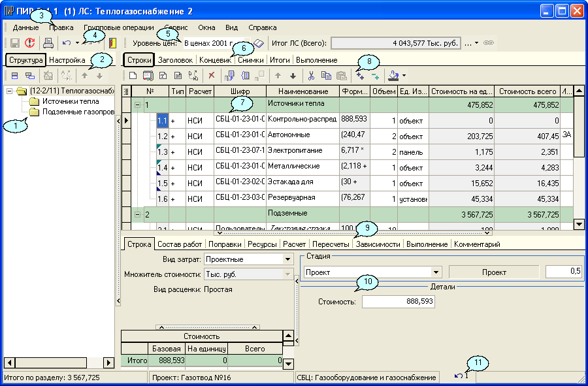Open the Групповые операции menu
The width and height of the screenshot is (588, 386).
pyautogui.click(x=119, y=27)
